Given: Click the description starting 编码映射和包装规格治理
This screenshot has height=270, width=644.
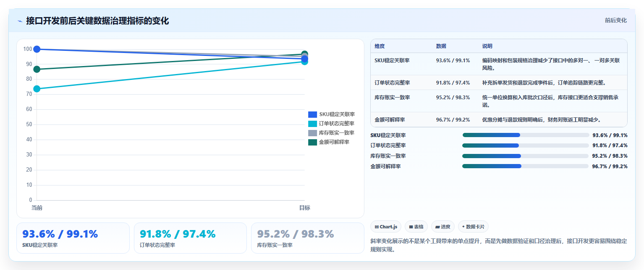Looking at the screenshot, I should point(551,64).
